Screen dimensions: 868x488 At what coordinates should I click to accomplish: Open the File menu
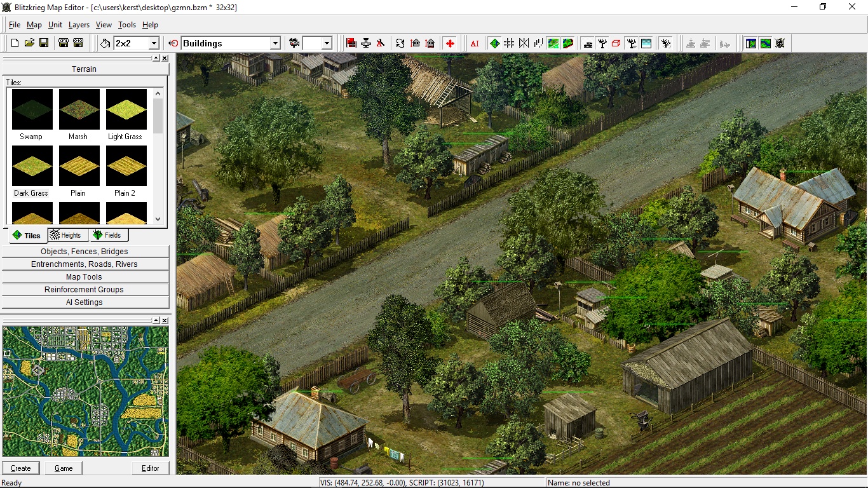[x=15, y=25]
